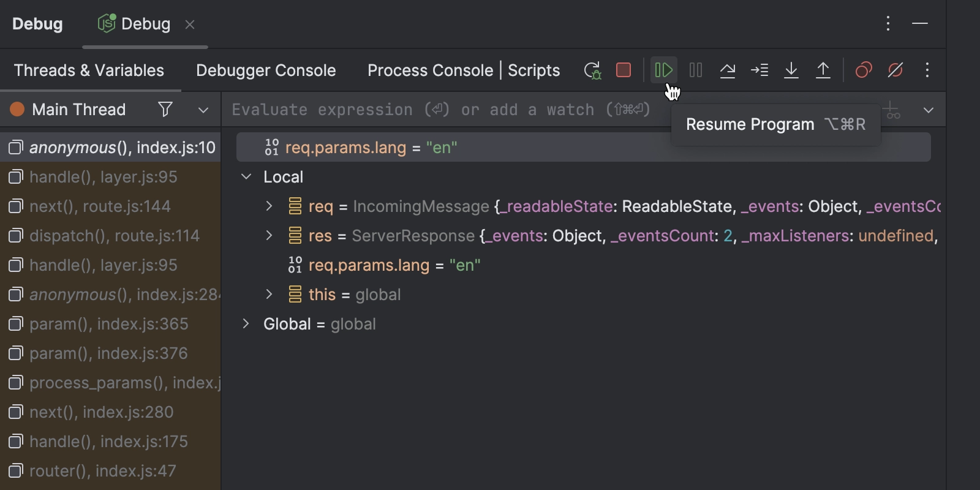Select frame router(), index.js:47
This screenshot has width=980, height=490.
[x=110, y=471]
